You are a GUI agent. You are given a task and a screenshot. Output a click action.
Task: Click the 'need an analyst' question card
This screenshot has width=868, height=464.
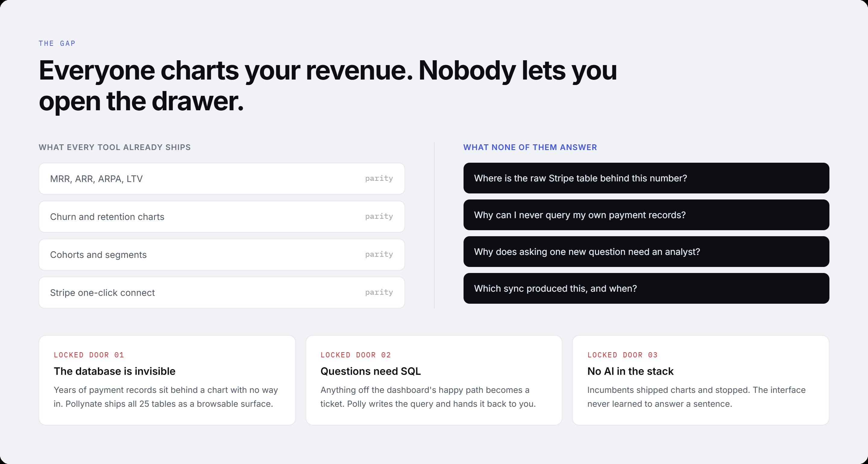[x=646, y=252]
